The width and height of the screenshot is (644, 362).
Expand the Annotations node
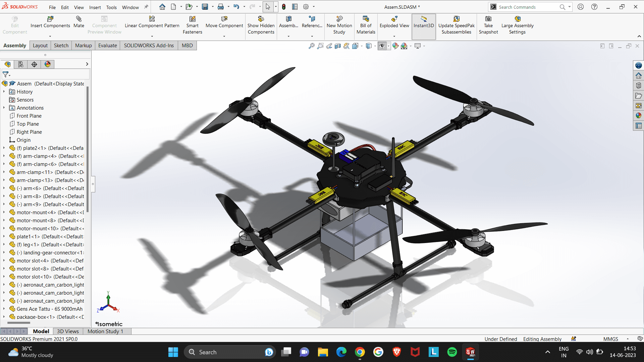tap(4, 108)
